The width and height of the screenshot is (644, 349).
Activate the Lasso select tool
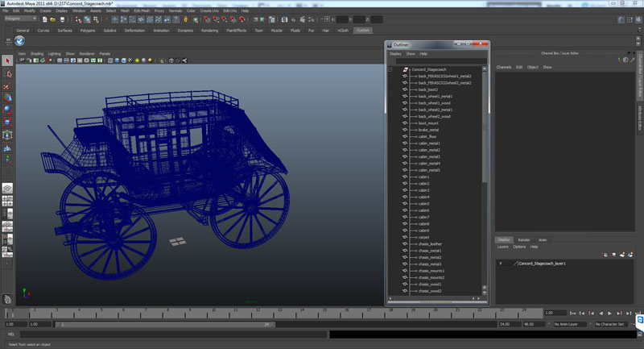pos(7,73)
